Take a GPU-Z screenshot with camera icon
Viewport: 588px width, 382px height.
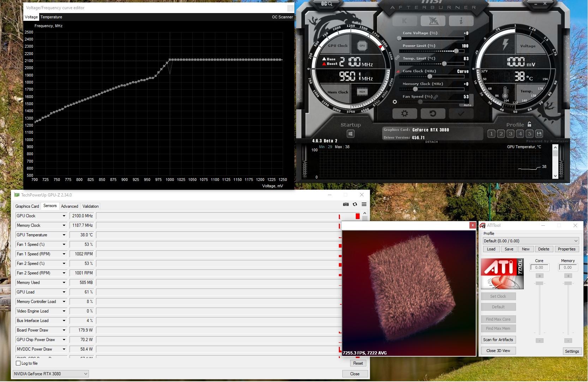[346, 204]
